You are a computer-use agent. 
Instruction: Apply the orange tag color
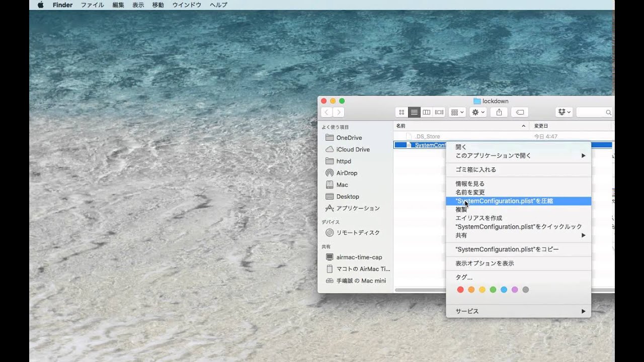click(x=471, y=290)
